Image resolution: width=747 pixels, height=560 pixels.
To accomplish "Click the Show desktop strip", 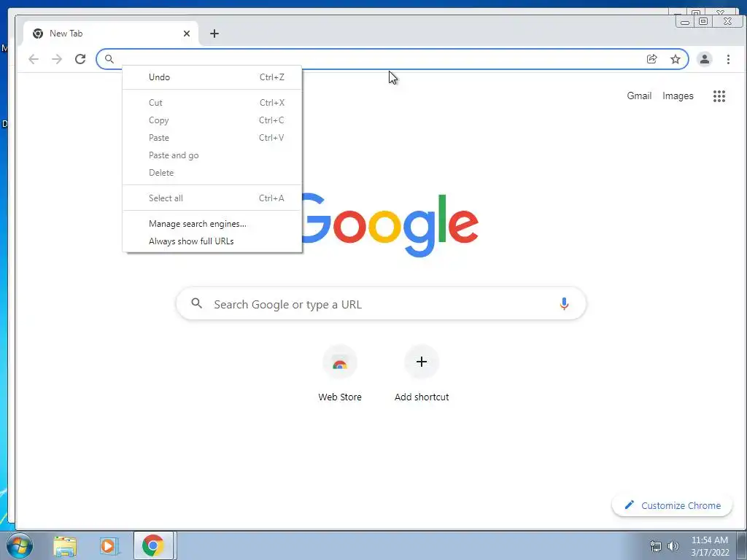I will click(x=742, y=545).
